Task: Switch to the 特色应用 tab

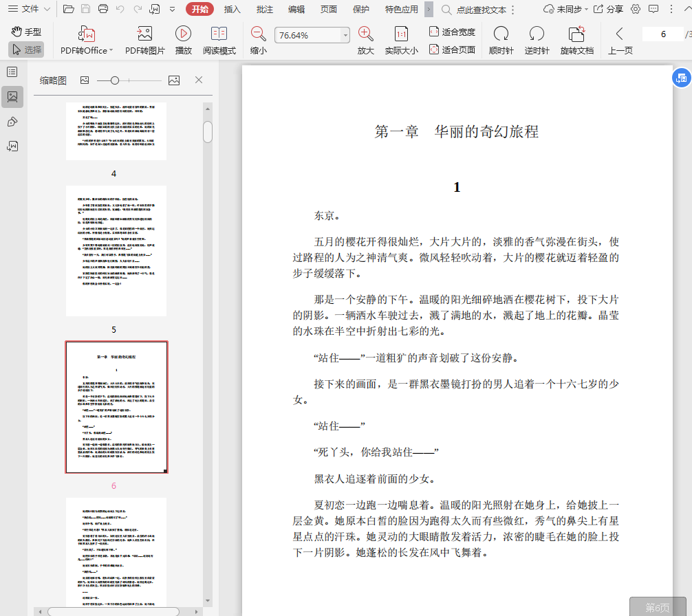Action: coord(401,9)
